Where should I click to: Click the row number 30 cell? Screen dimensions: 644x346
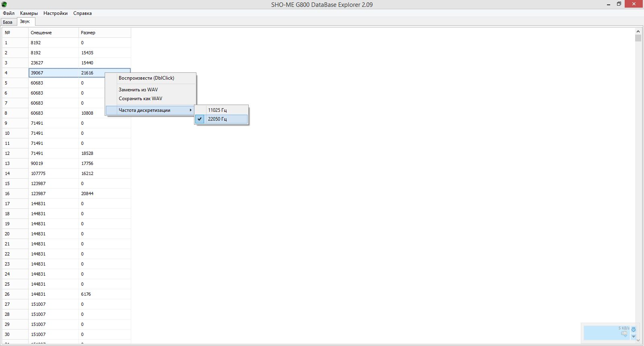(x=15, y=334)
